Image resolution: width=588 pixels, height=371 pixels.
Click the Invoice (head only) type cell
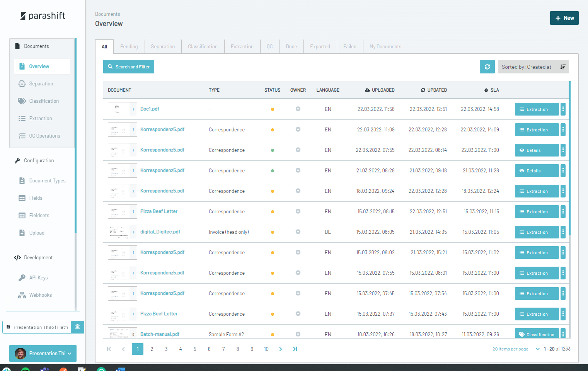click(x=229, y=232)
